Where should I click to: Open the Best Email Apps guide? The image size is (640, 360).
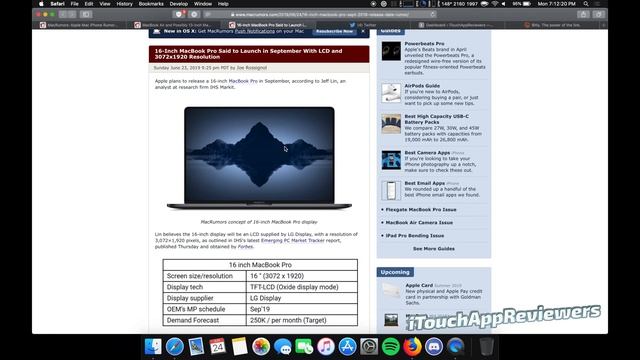[424, 183]
